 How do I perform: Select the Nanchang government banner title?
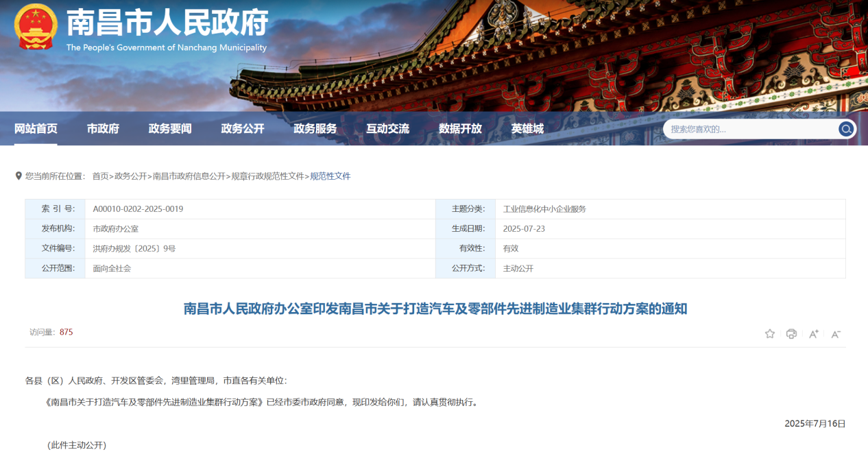coord(167,23)
